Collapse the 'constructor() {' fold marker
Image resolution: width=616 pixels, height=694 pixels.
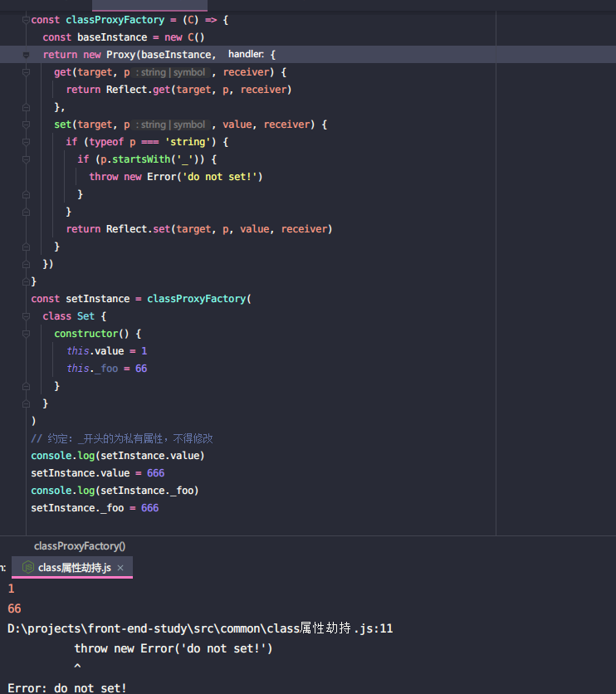26,334
